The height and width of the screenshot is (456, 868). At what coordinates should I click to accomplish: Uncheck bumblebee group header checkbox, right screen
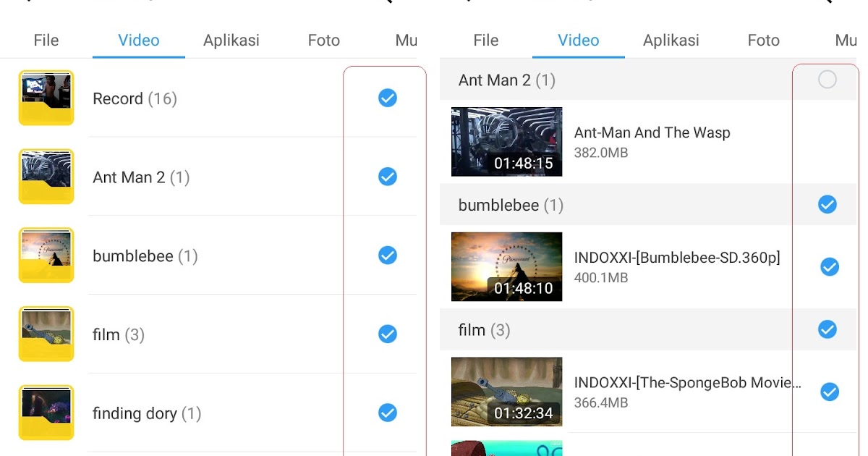(x=827, y=205)
